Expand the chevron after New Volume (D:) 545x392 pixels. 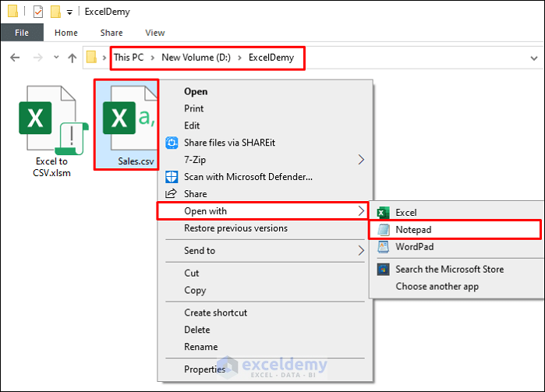click(x=239, y=58)
